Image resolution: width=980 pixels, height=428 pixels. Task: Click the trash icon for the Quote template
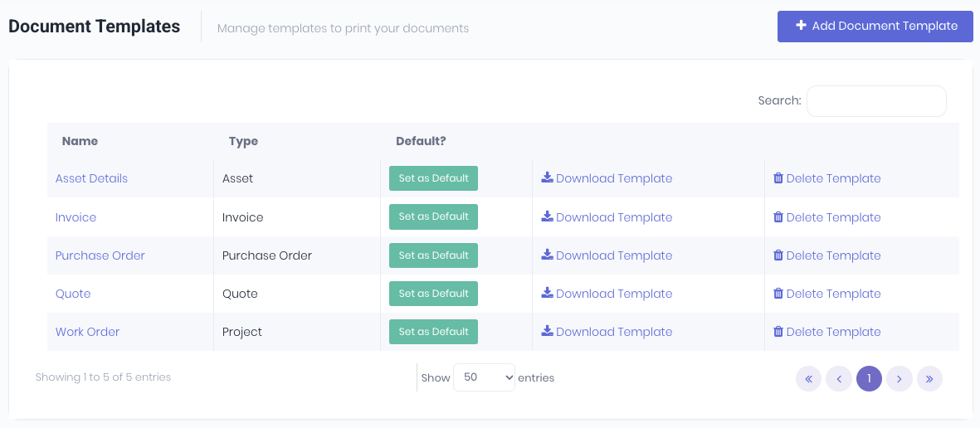(778, 293)
